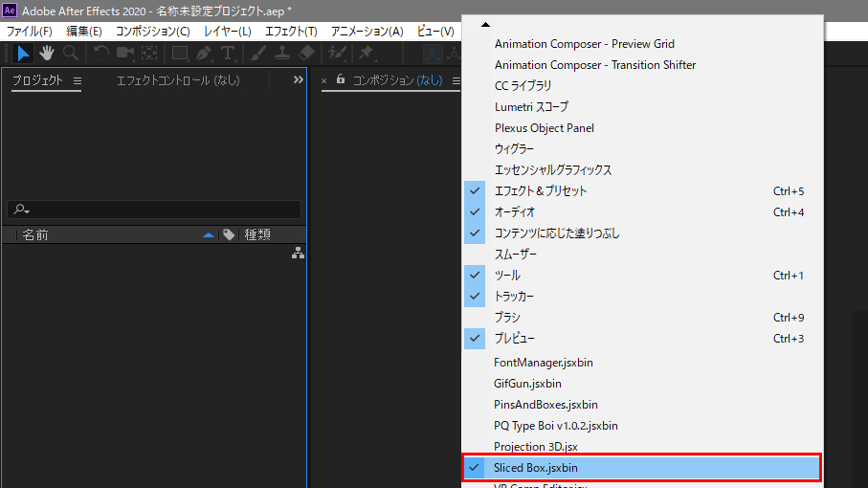Click the local axis mode icon
Viewport: 868px width, 488px height.
(432, 54)
